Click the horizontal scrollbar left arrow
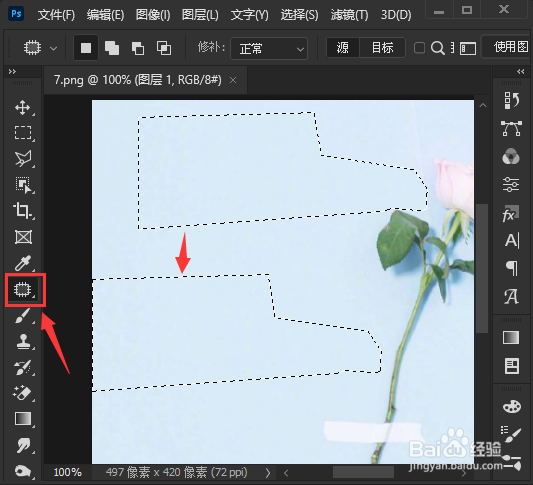The height and width of the screenshot is (485, 533). (286, 473)
